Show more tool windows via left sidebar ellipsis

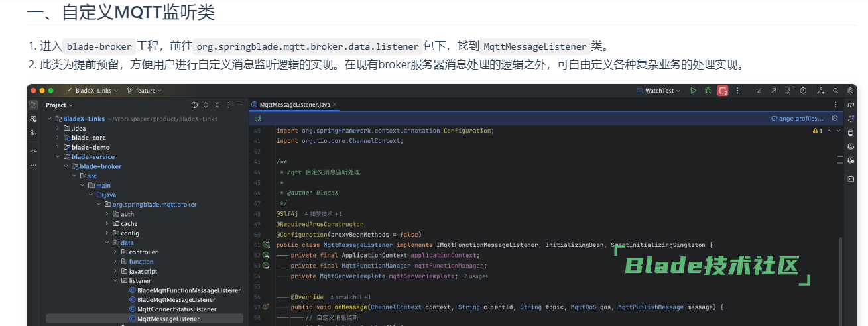coord(33,164)
